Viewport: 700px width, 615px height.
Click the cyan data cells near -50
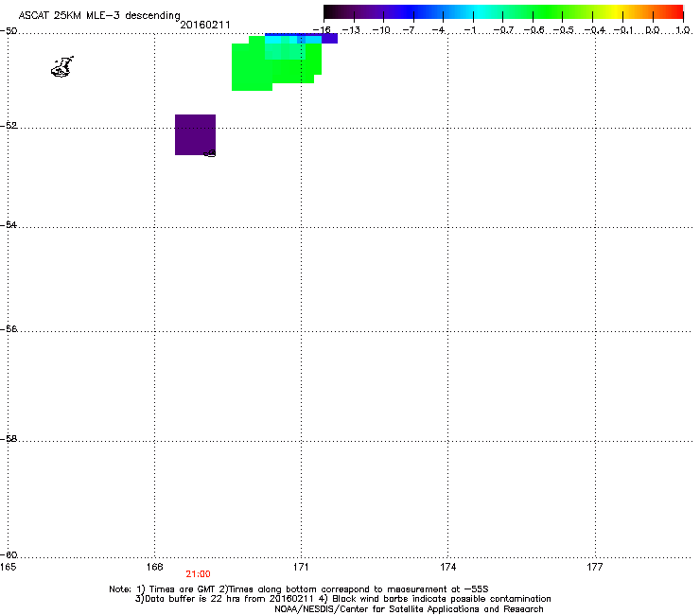[x=293, y=40]
